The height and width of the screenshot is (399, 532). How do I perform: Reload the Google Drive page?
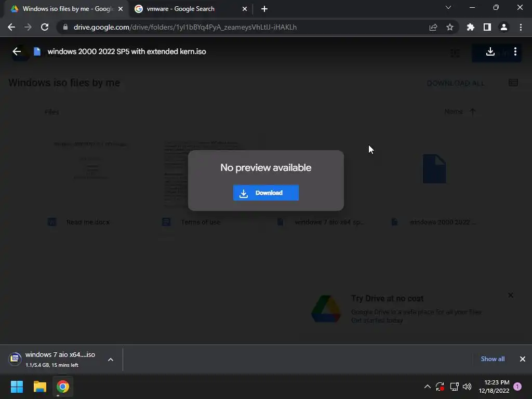(x=45, y=27)
